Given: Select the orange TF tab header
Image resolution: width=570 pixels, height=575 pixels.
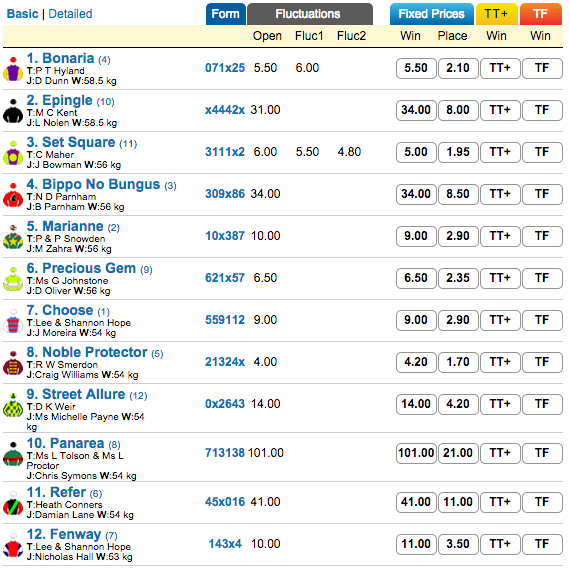Looking at the screenshot, I should coord(540,14).
